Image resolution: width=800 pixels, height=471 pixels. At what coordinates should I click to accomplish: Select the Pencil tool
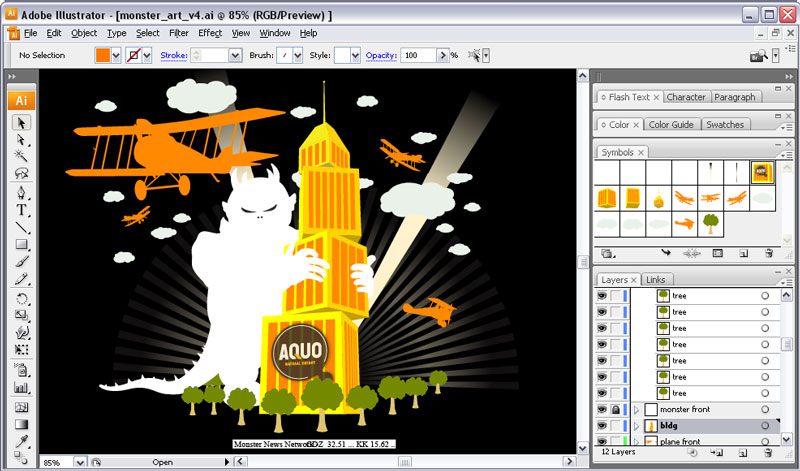point(21,279)
